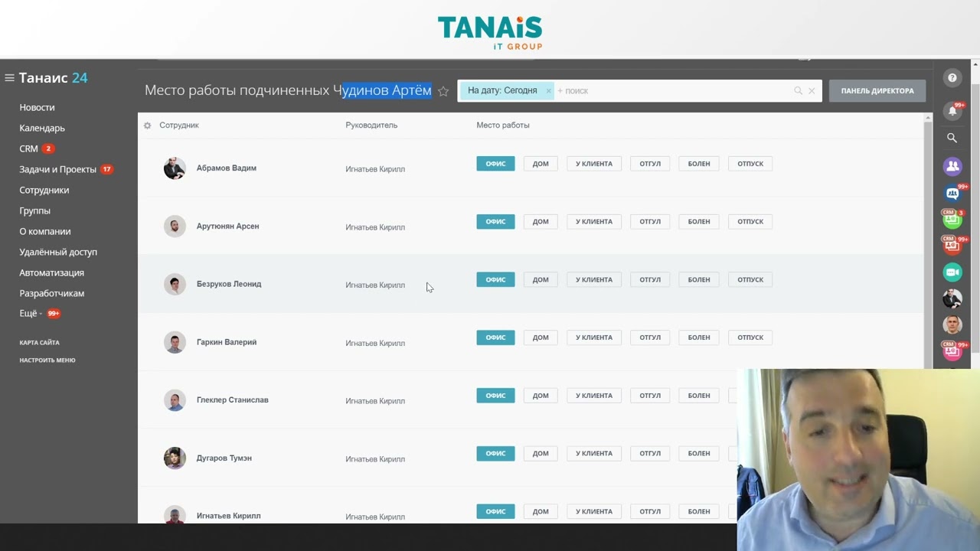Click search icon in right sidebar

point(952,139)
